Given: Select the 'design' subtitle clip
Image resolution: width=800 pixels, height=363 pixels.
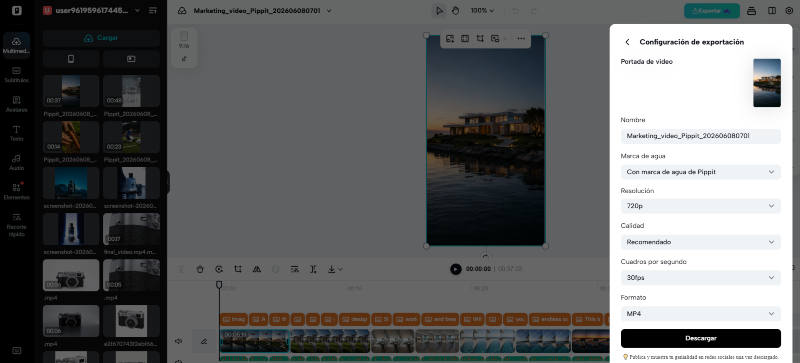Looking at the screenshot, I should coord(354,319).
